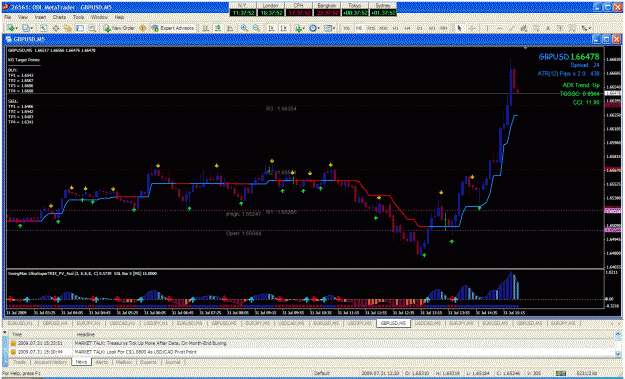This screenshot has width=625, height=379.
Task: Open the Tools menu
Action: pos(79,18)
